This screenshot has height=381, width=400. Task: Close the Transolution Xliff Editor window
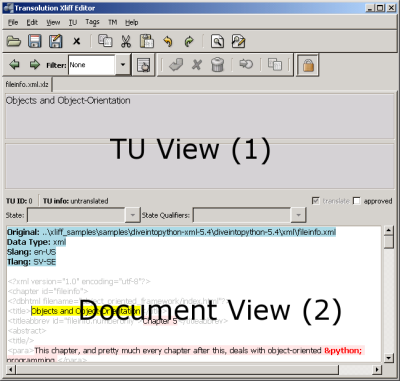point(391,8)
